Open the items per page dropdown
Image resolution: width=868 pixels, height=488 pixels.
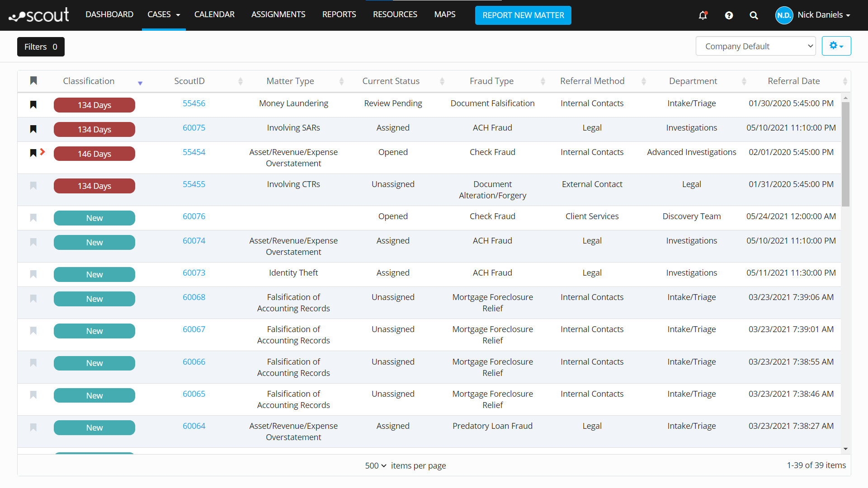[x=375, y=465]
